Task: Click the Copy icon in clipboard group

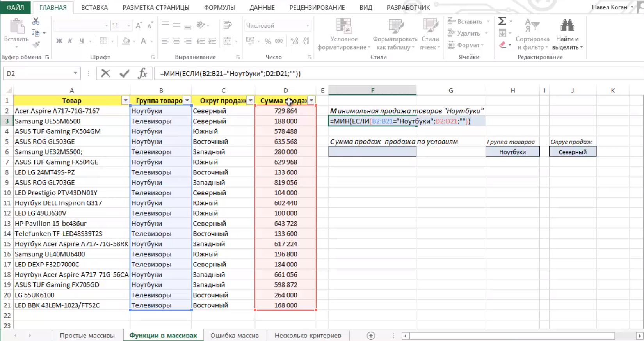Action: pyautogui.click(x=36, y=33)
